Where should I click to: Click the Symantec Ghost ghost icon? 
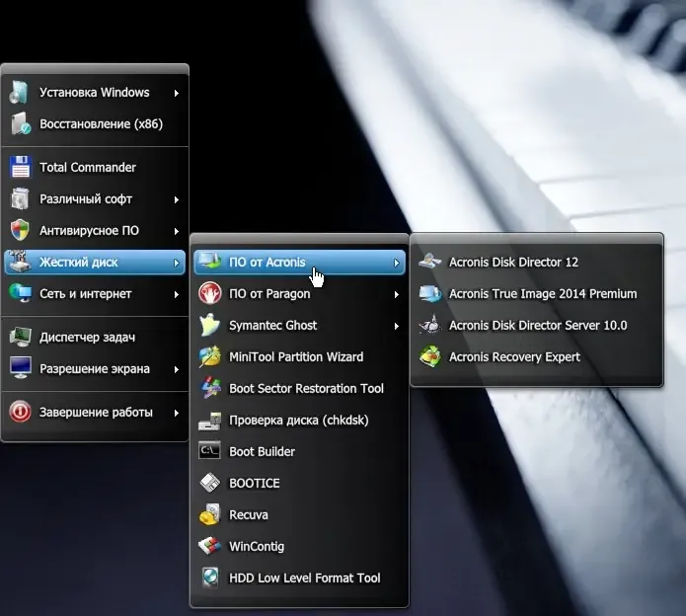210,325
